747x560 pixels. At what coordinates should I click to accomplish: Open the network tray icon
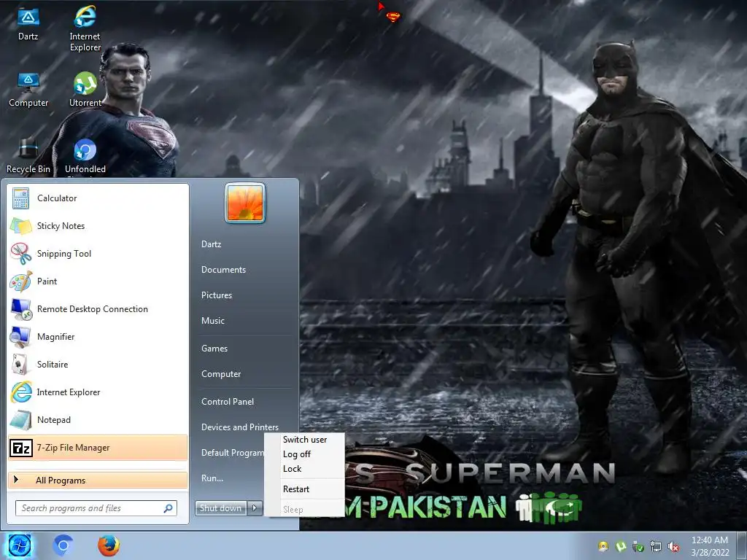(656, 547)
